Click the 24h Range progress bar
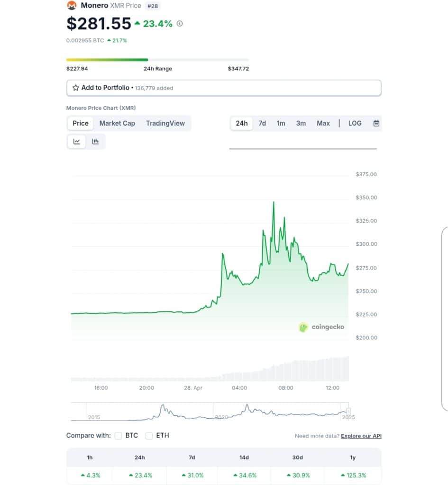The width and height of the screenshot is (448, 485). click(x=157, y=60)
